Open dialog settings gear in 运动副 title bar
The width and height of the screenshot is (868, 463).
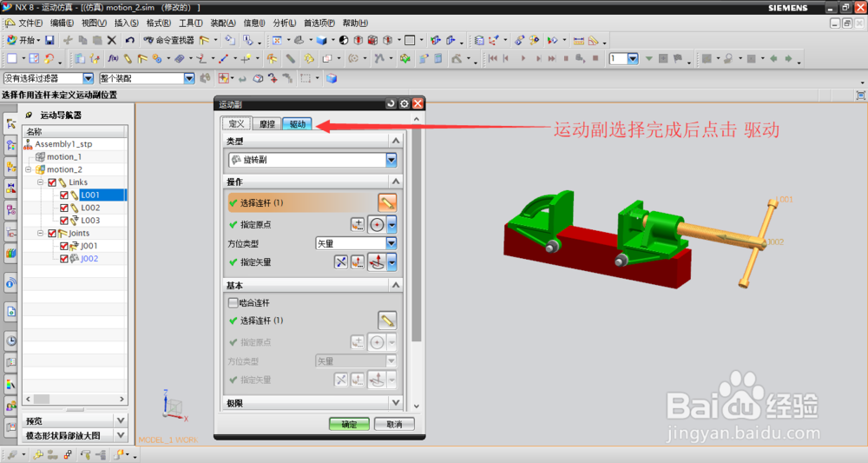point(404,103)
